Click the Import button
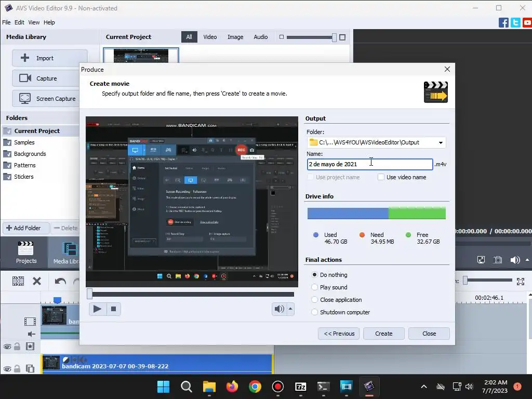 coord(49,58)
